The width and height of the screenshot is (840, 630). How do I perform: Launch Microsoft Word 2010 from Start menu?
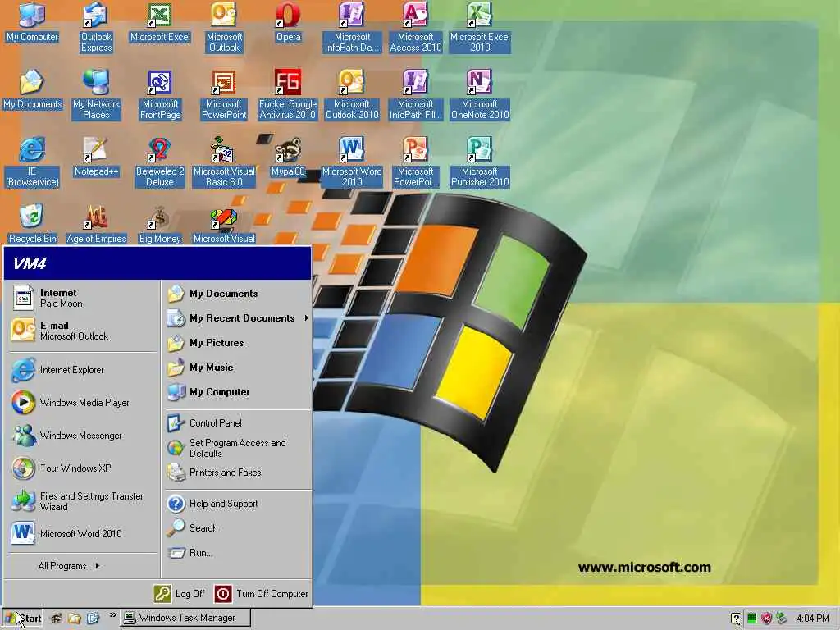coord(83,533)
